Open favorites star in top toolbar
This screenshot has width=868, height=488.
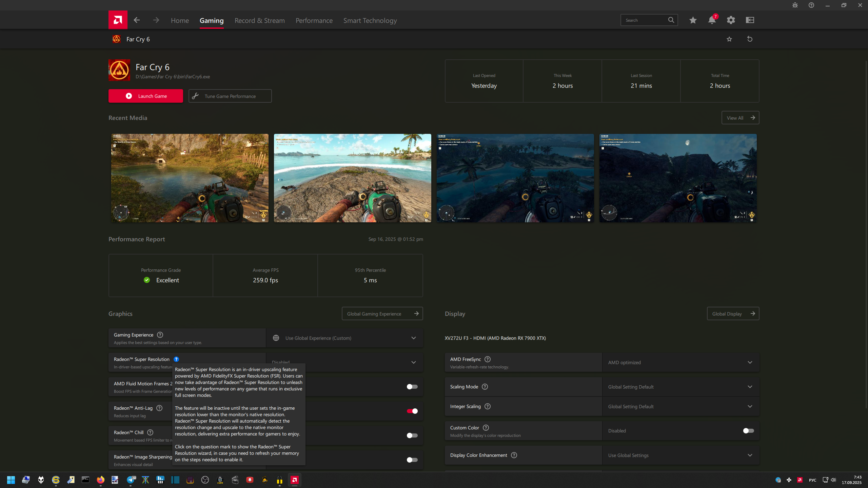[x=693, y=20]
